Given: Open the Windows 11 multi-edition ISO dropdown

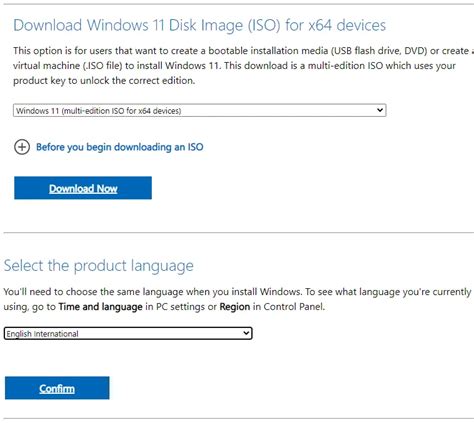Looking at the screenshot, I should pos(200,110).
